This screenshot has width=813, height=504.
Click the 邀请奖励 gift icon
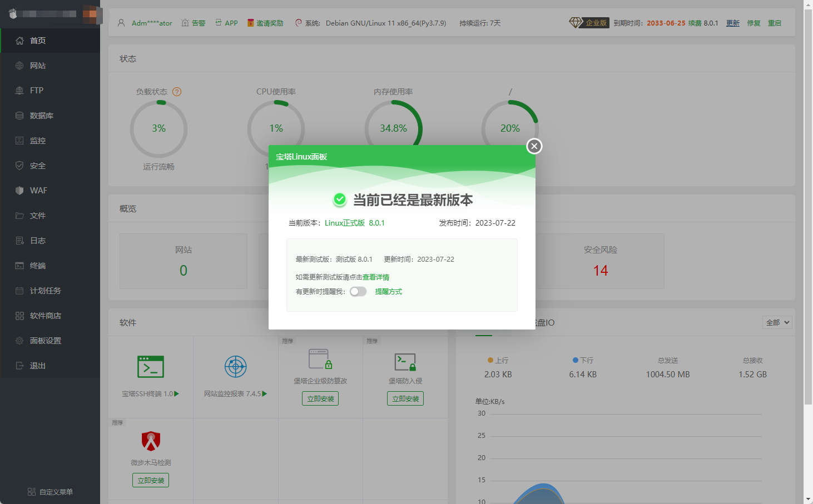coord(251,23)
